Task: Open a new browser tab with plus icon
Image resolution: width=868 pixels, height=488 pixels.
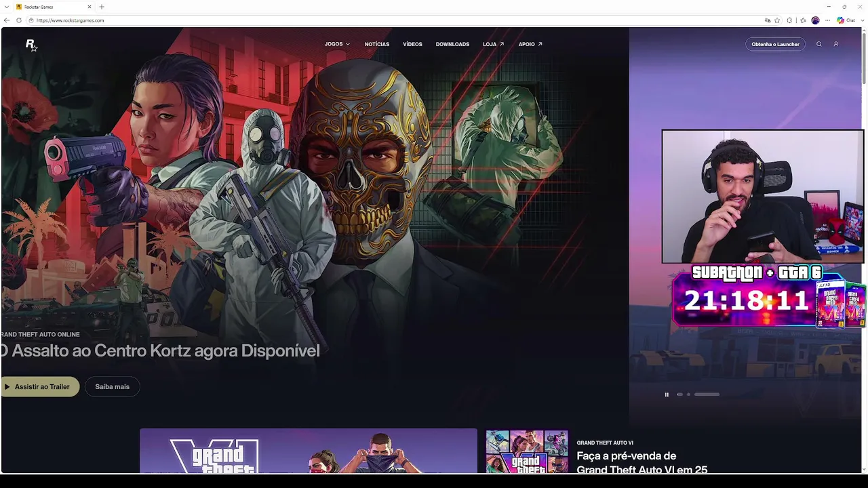Action: 102,7
